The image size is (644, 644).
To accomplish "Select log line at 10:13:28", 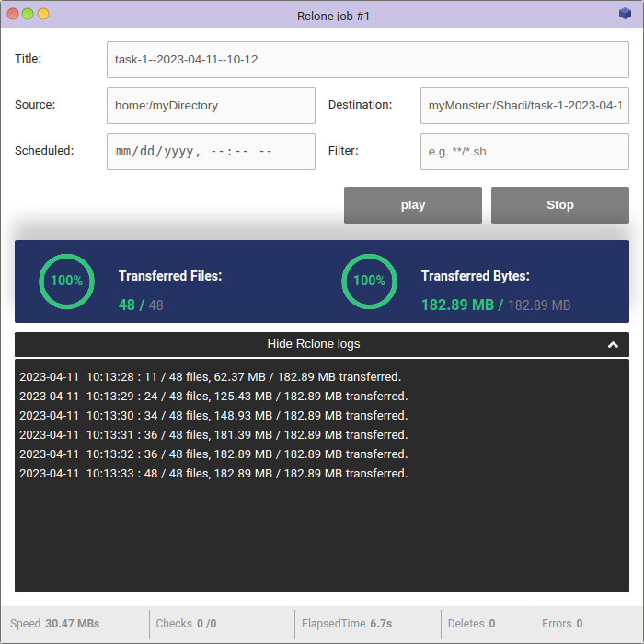I will tap(211, 376).
